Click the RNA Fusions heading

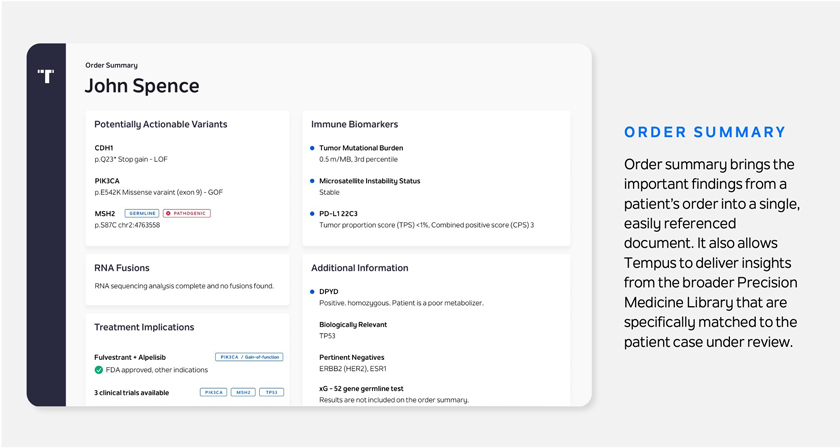(122, 268)
